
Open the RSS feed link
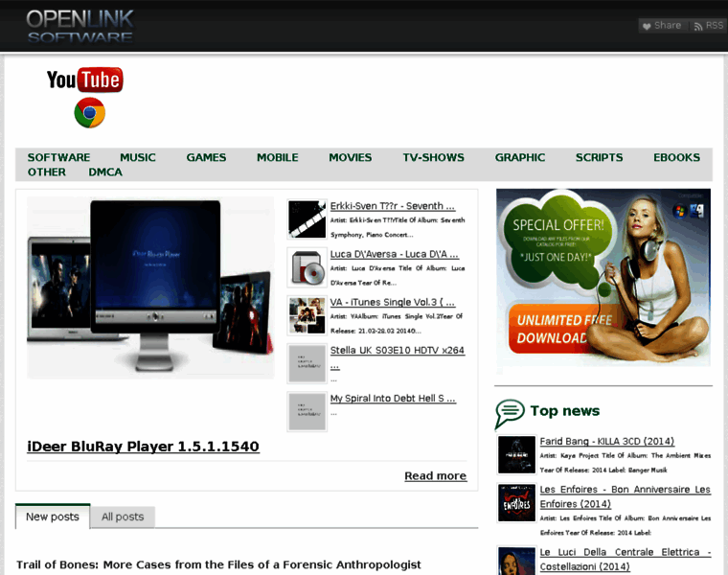pyautogui.click(x=708, y=26)
